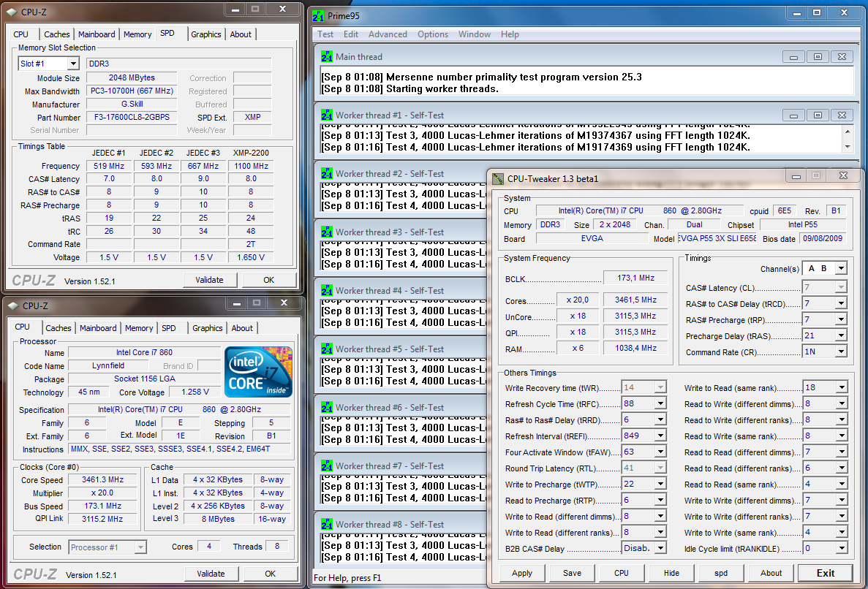Open the Edit menu in Prime95
868x589 pixels.
click(351, 34)
